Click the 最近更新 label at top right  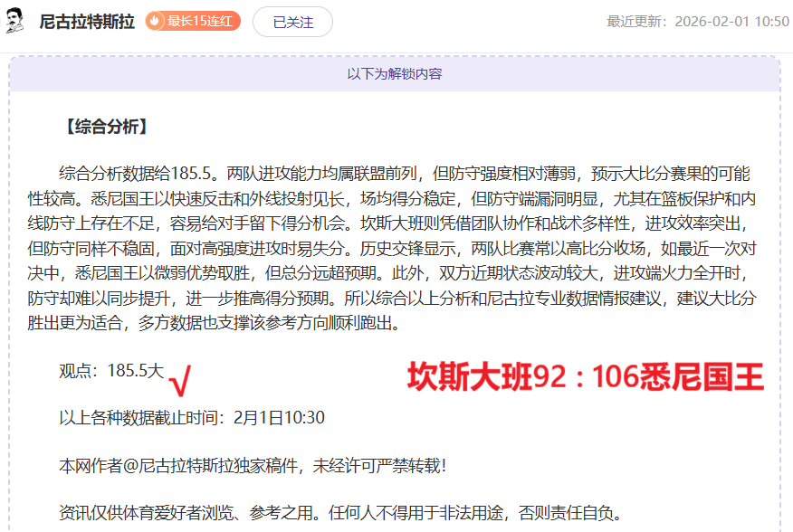coord(639,22)
